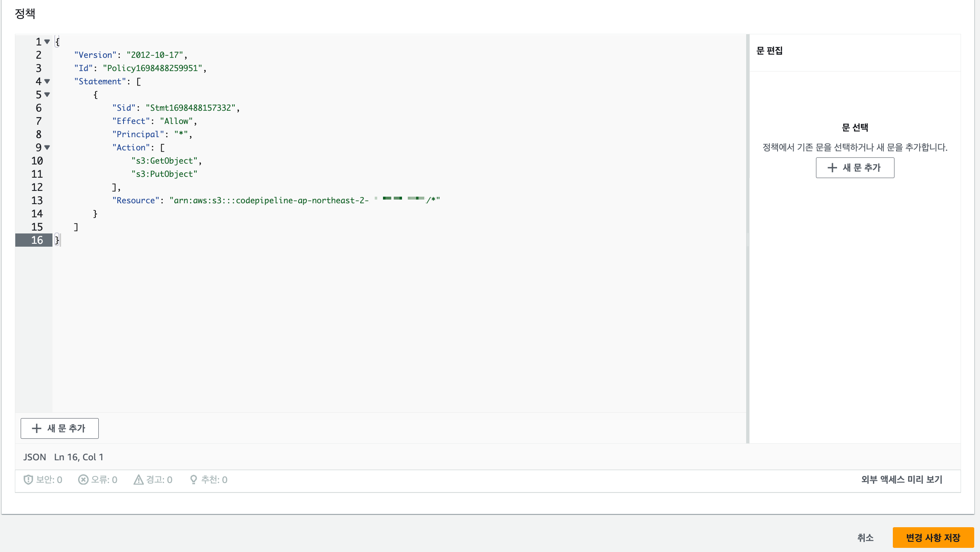Click the "Statement" key on line 4
The height and width of the screenshot is (552, 980).
100,81
